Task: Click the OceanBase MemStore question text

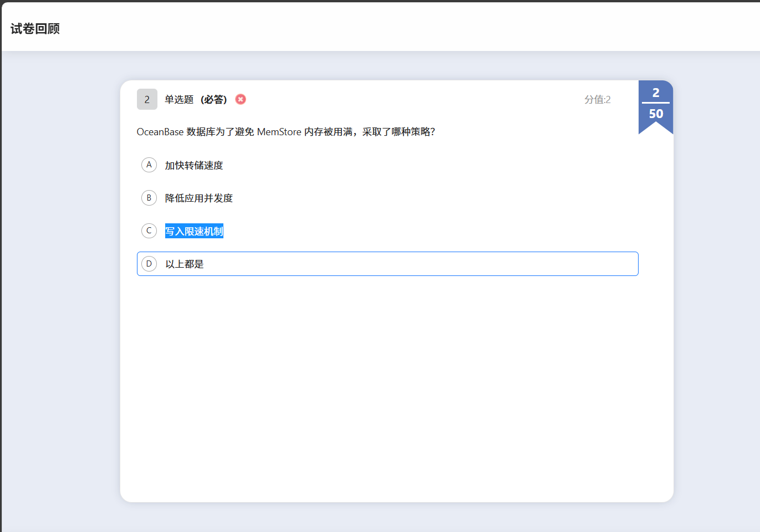Action: coord(285,132)
